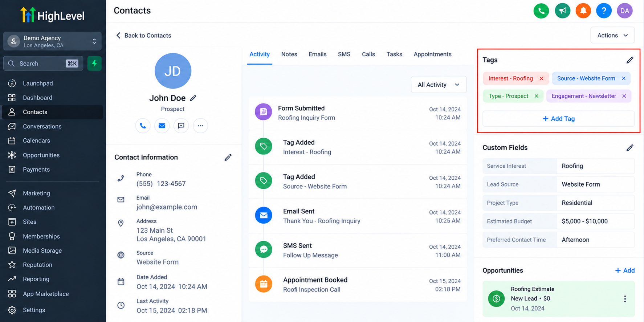Open the megaphone announcements icon
The width and height of the screenshot is (644, 322).
[x=562, y=11]
